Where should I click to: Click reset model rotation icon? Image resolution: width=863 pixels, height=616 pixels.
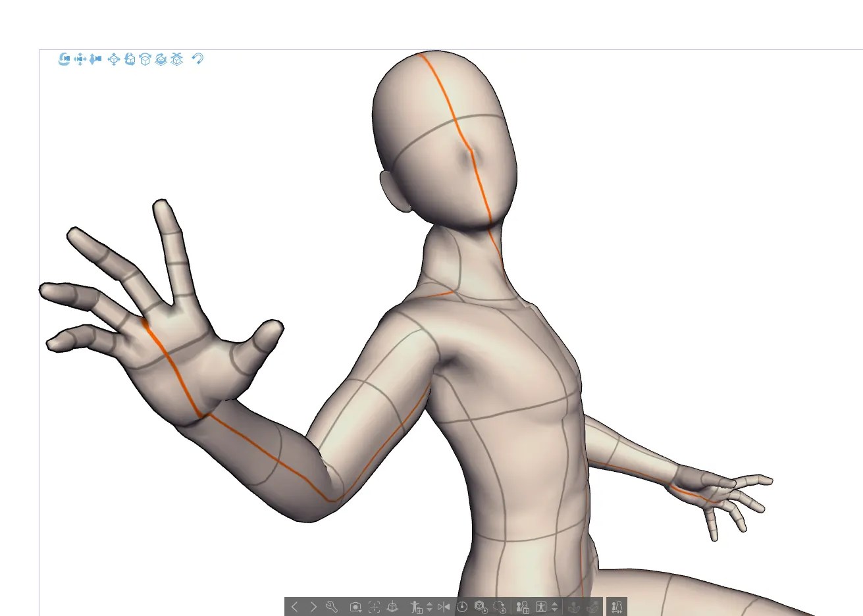click(x=500, y=607)
